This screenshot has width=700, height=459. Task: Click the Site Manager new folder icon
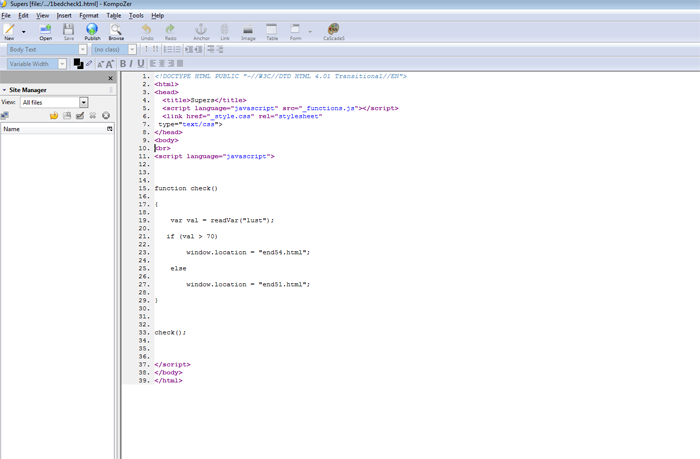tap(67, 116)
